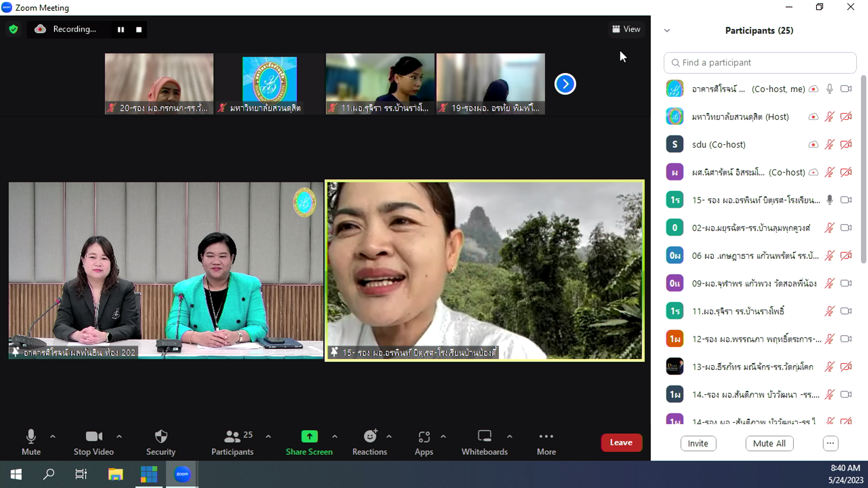The image size is (868, 488).
Task: Click the Mute All button
Action: coord(769,443)
